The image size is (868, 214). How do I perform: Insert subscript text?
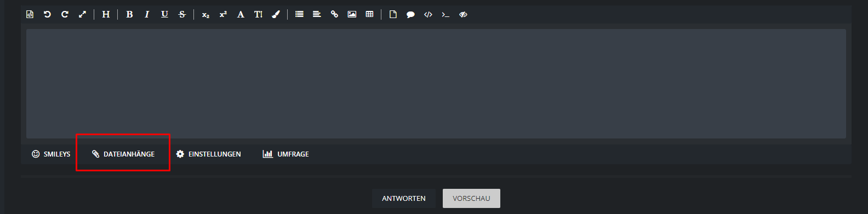pos(205,15)
